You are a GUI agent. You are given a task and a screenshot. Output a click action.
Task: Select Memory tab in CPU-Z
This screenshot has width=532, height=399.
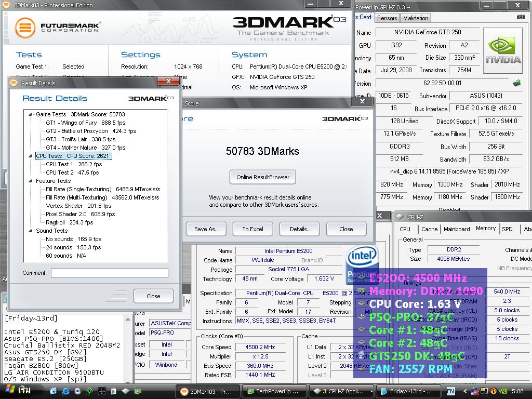coord(486,229)
